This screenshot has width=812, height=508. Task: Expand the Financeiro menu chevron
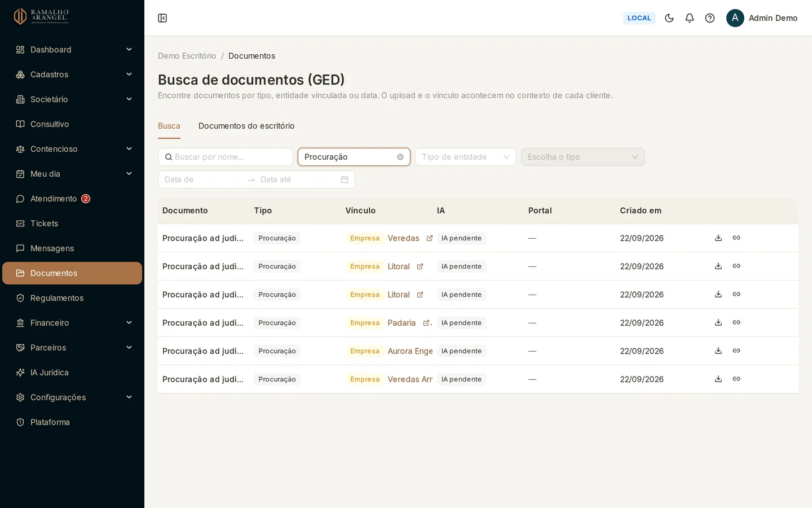point(129,323)
